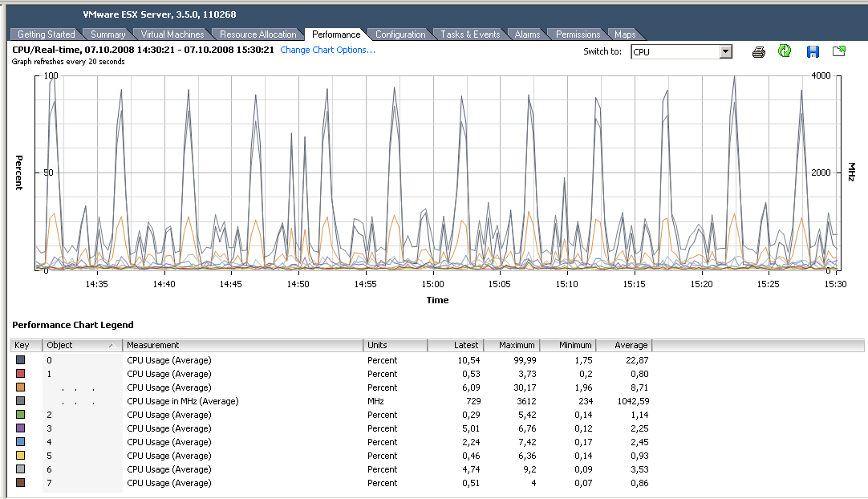Switch to the Configuration tab
868x499 pixels.
400,34
